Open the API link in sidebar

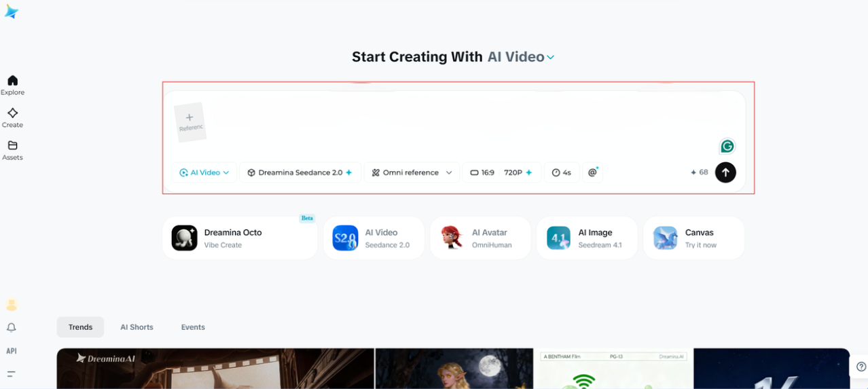click(x=12, y=351)
